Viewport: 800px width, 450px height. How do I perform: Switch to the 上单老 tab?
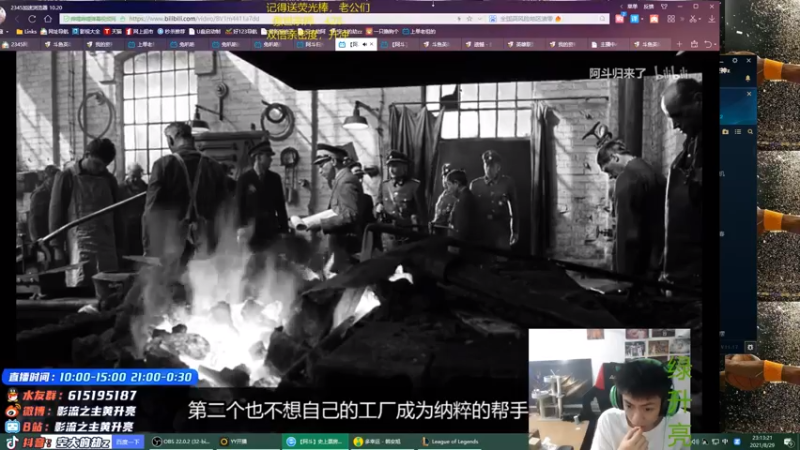click(144, 44)
